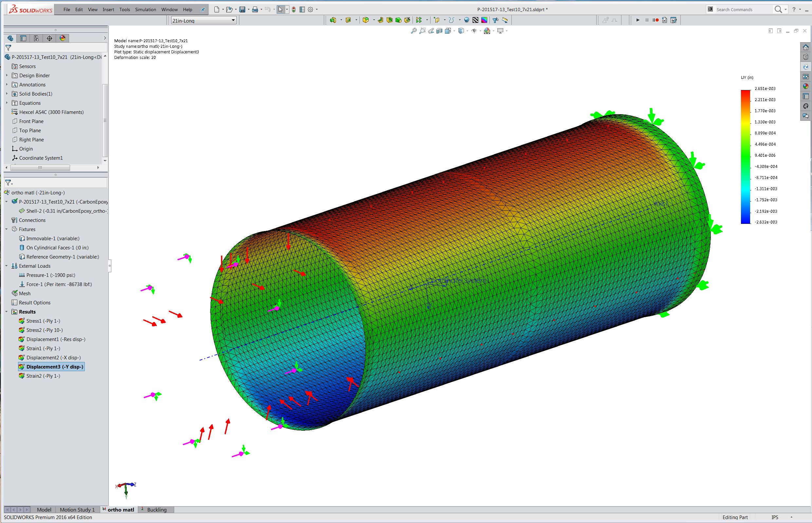Pin the menu bar with pushpin
The height and width of the screenshot is (523, 812).
point(203,9)
